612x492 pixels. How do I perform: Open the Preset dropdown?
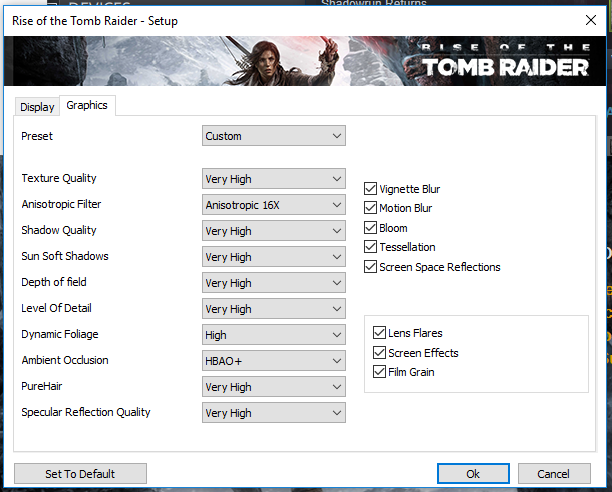273,136
